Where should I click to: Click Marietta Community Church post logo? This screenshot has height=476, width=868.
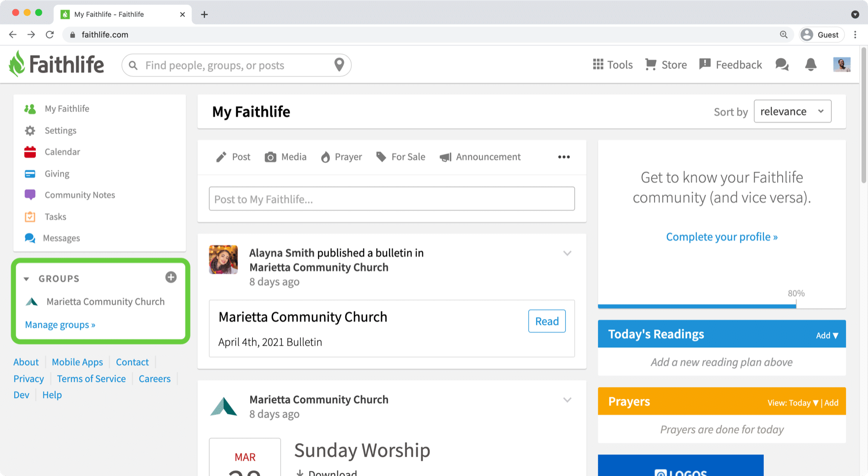224,407
